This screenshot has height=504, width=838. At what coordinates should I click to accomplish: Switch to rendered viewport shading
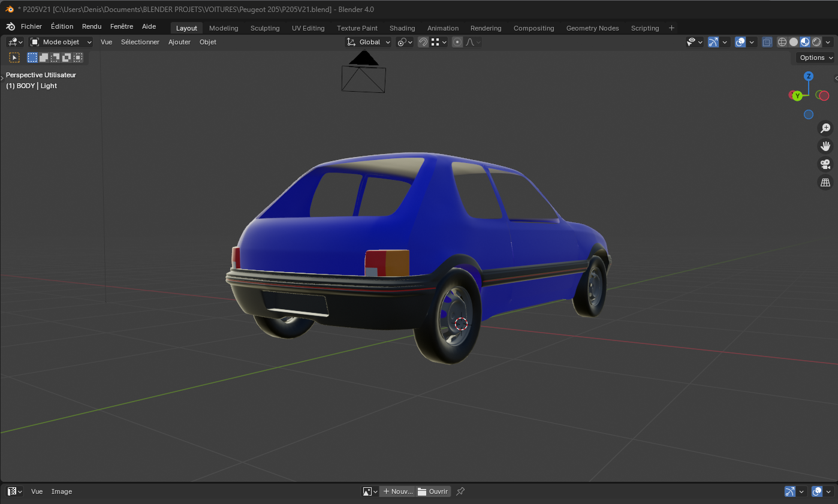tap(816, 42)
